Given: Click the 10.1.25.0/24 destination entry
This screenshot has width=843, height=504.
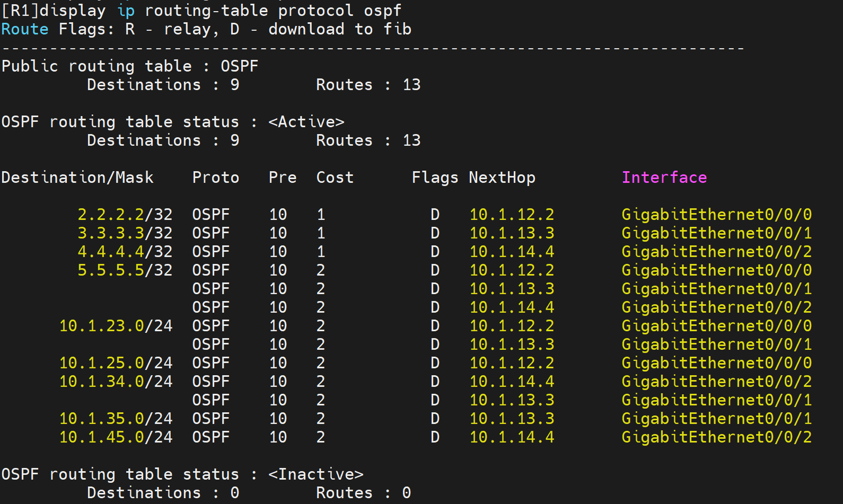Looking at the screenshot, I should 116,363.
